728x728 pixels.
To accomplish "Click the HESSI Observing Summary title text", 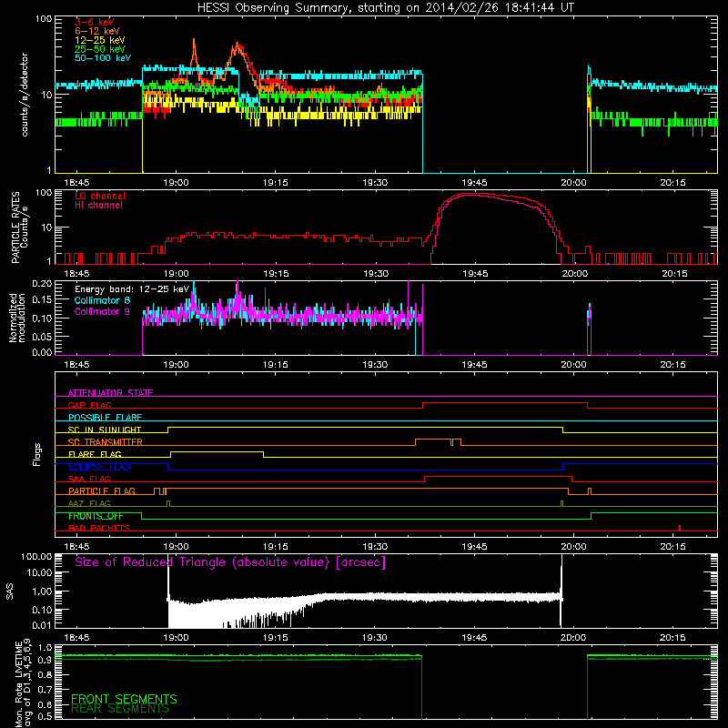I will pyautogui.click(x=385, y=8).
